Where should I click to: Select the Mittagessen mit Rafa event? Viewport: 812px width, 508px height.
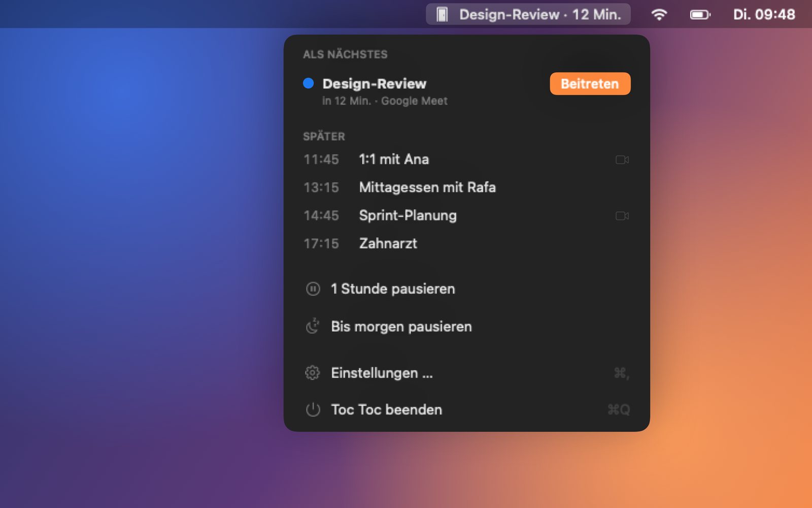(467, 187)
